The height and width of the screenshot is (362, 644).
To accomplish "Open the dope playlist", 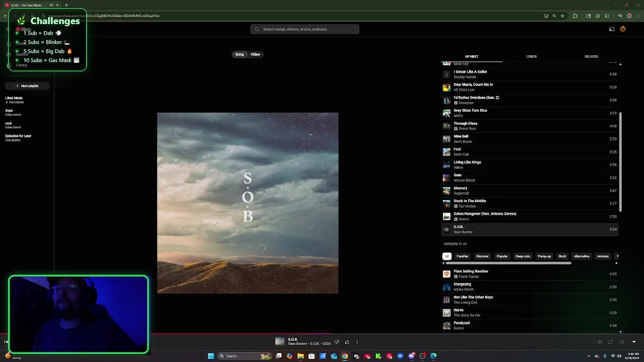I will click(13, 112).
